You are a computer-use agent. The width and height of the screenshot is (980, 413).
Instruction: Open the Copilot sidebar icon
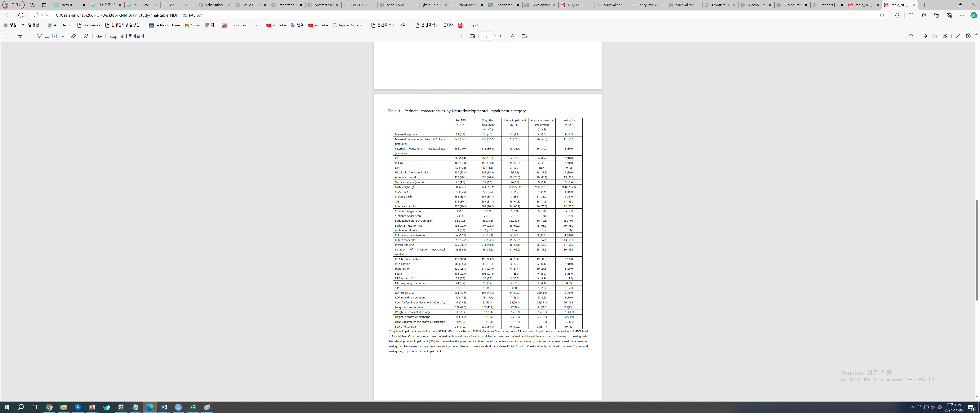[973, 15]
